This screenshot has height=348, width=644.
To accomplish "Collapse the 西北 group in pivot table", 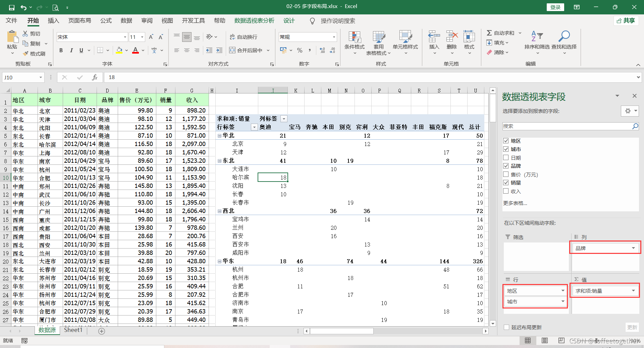I will (x=219, y=211).
